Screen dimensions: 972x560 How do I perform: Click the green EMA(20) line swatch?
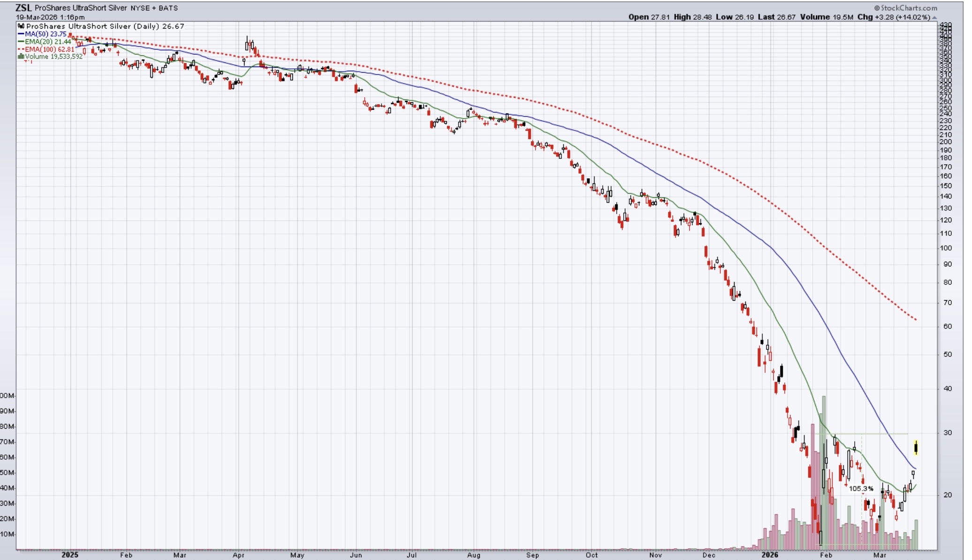[21, 42]
